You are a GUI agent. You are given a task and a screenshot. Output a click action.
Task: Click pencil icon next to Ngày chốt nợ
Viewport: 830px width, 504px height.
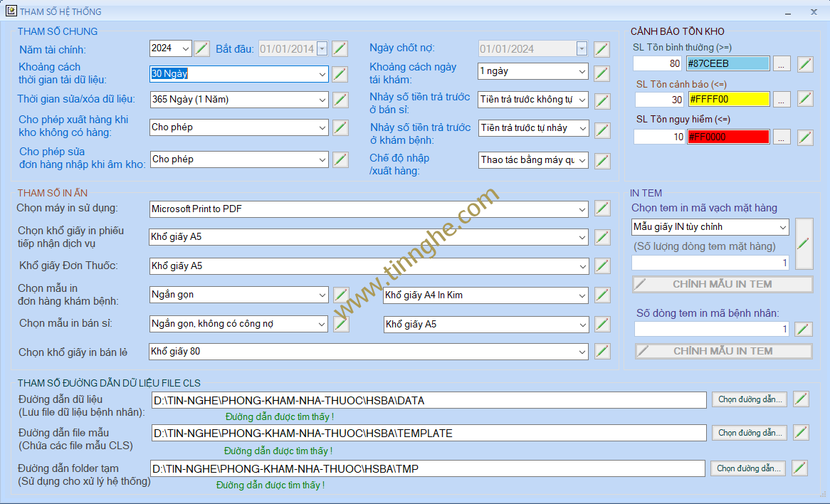click(x=602, y=49)
